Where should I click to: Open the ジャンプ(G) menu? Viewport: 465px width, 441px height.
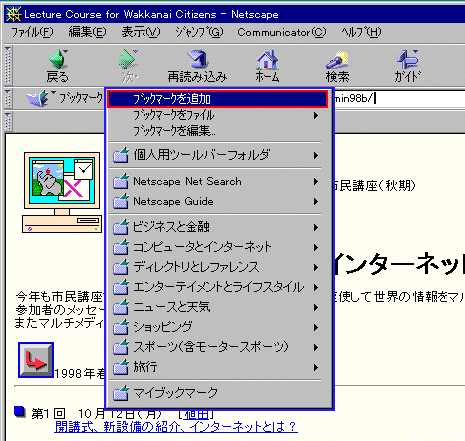pos(199,32)
